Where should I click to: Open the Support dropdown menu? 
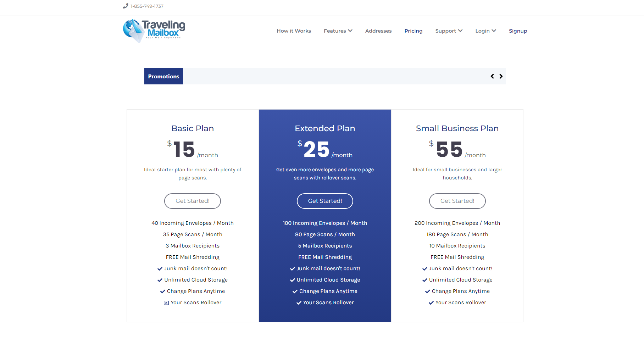pos(449,31)
